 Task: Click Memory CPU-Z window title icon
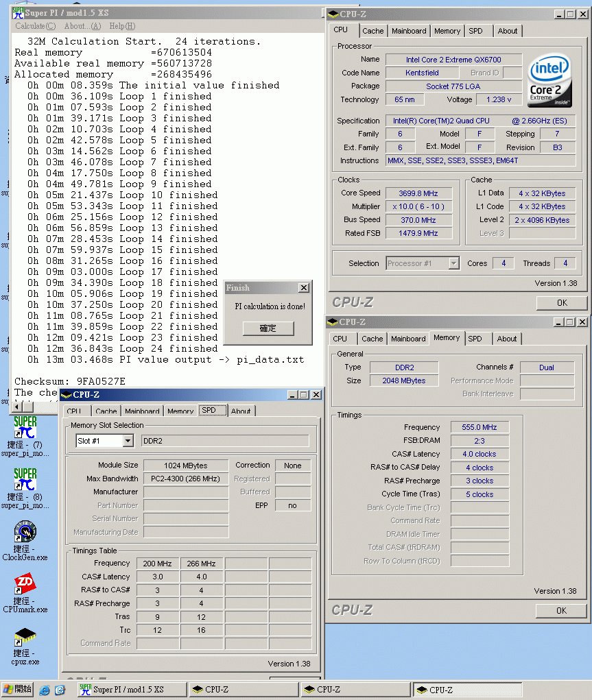pos(333,322)
